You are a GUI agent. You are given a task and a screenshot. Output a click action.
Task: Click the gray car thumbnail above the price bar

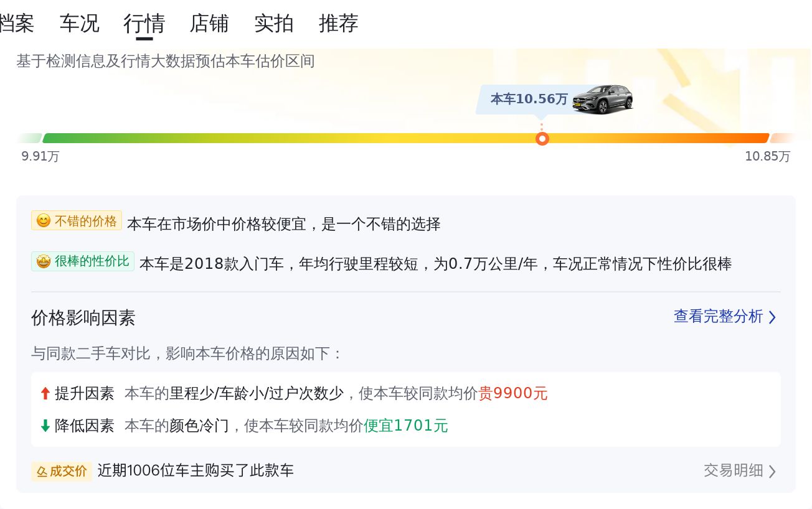click(601, 100)
